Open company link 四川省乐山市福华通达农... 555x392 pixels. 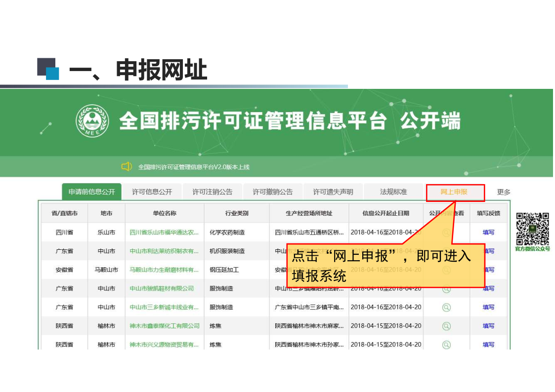(x=164, y=233)
